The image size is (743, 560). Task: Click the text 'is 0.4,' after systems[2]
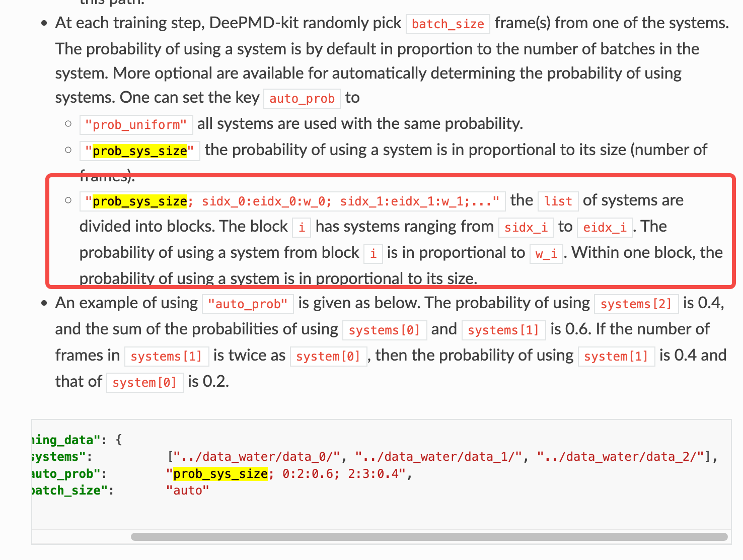[703, 303]
